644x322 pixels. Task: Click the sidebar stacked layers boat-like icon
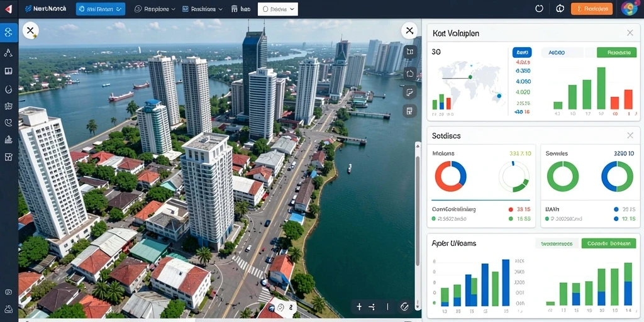pos(8,140)
